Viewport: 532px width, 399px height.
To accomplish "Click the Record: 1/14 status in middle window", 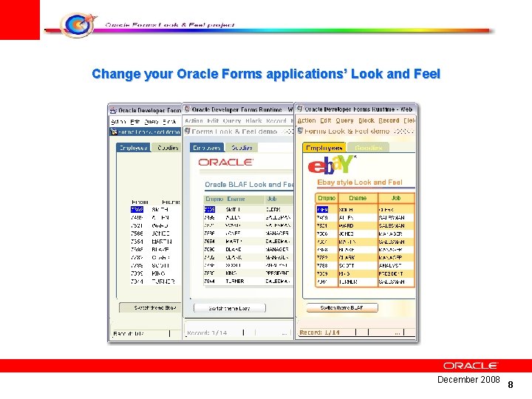I will coord(207,332).
